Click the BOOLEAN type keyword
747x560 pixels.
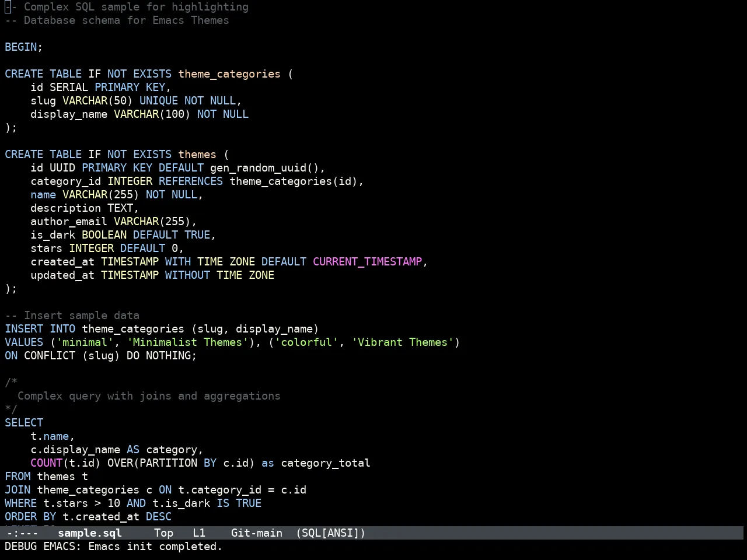(104, 235)
